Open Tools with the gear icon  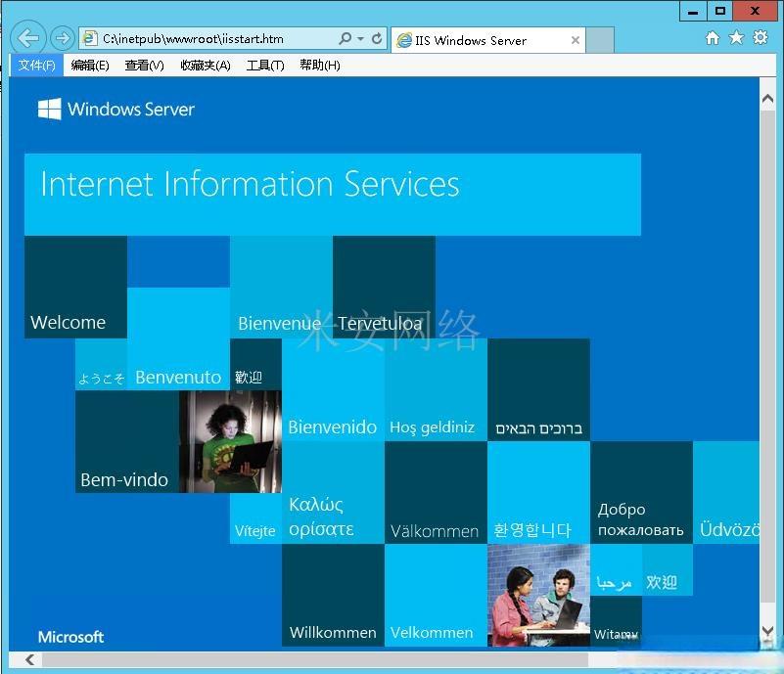coord(760,37)
